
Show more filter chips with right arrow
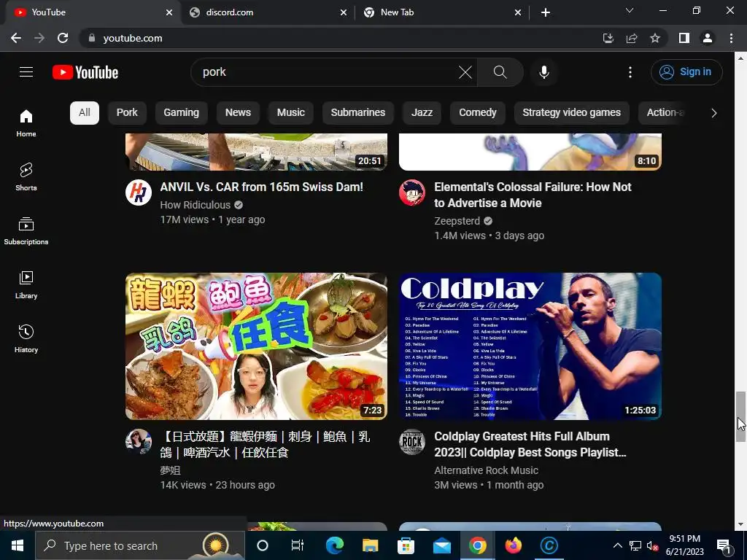pyautogui.click(x=713, y=113)
